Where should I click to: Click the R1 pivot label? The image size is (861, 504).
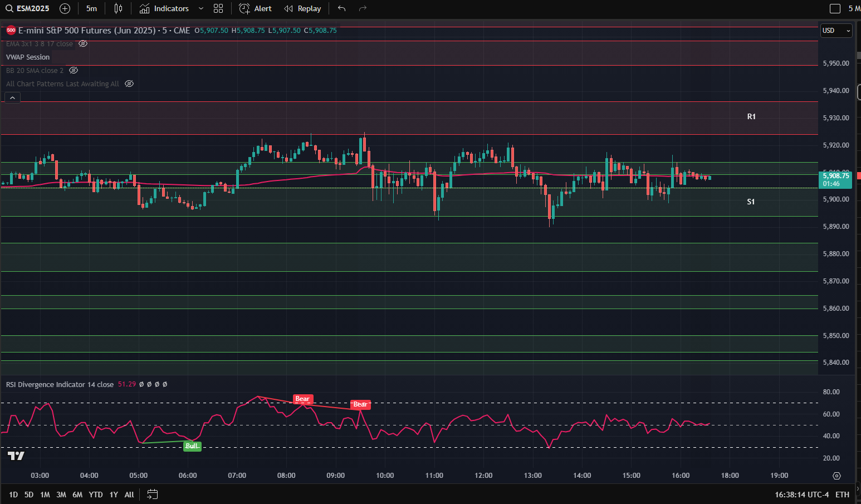[x=751, y=116]
